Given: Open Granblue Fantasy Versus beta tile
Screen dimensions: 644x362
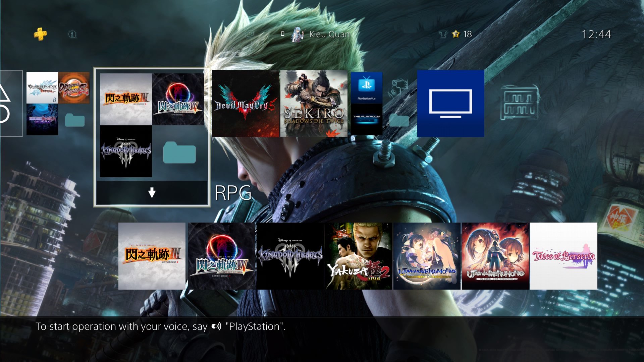Looking at the screenshot, I should pyautogui.click(x=42, y=88).
